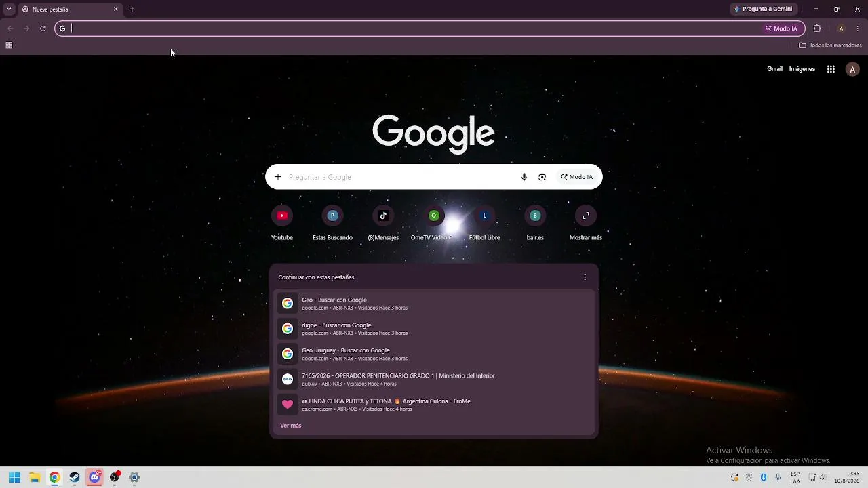The height and width of the screenshot is (488, 868).
Task: Click the sync update tray icon
Action: pos(734,477)
